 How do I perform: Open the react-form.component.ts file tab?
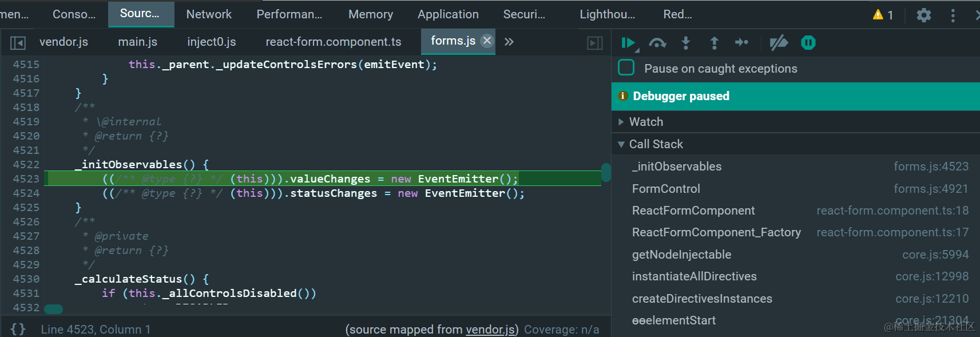334,42
